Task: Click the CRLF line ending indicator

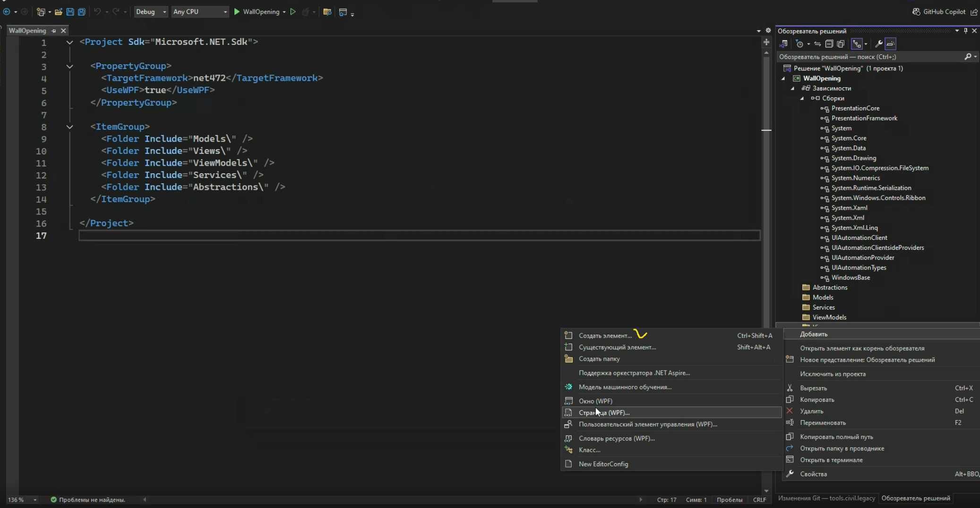Action: 759,500
